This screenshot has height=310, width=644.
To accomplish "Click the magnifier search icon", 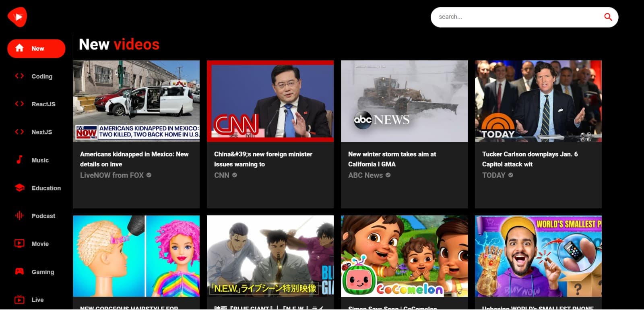I will point(608,17).
